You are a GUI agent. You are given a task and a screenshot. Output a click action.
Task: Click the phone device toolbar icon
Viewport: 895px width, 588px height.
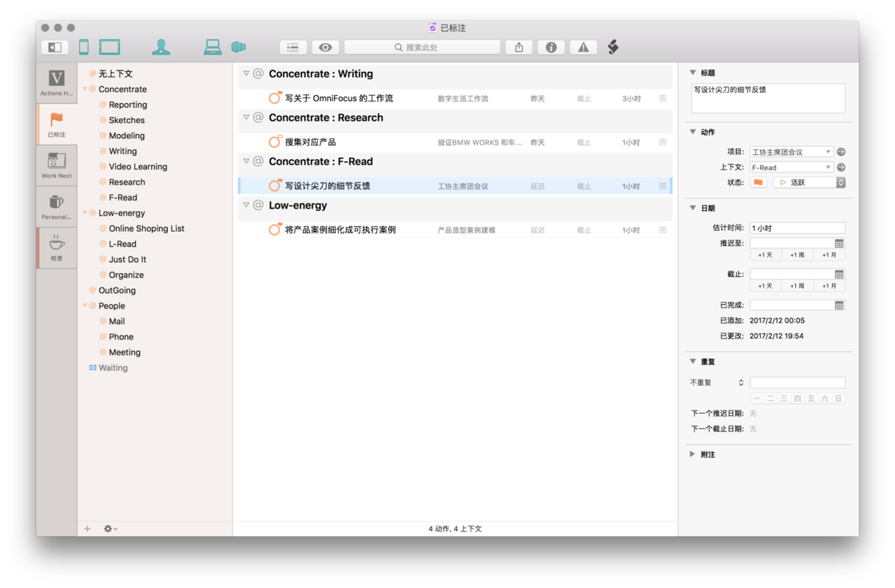pos(84,47)
